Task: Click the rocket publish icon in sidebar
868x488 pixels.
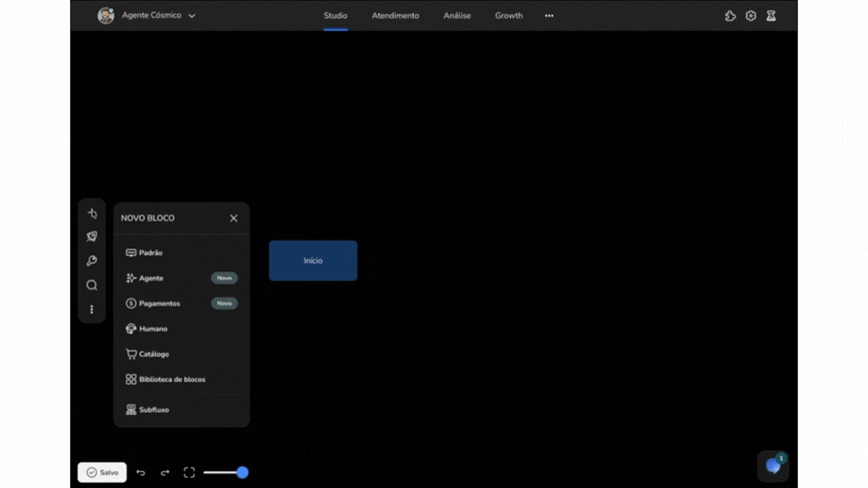Action: click(92, 236)
